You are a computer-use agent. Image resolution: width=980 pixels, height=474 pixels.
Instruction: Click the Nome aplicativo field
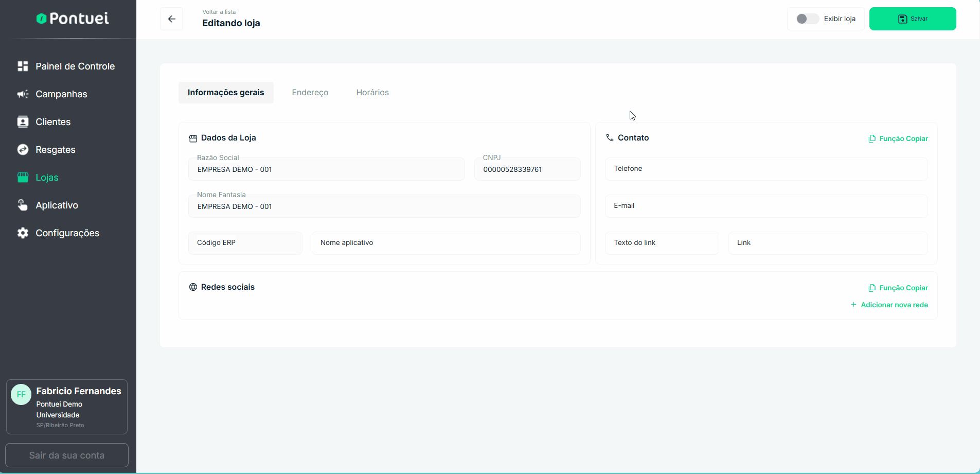(x=446, y=243)
